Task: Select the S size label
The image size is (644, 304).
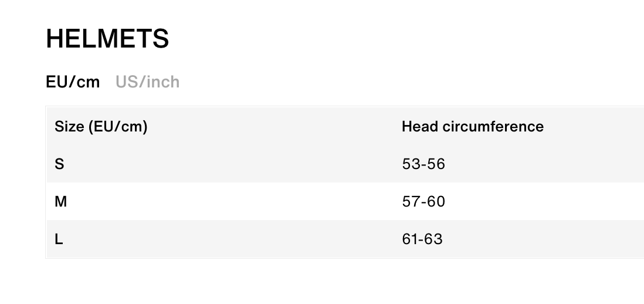Action: (x=59, y=164)
